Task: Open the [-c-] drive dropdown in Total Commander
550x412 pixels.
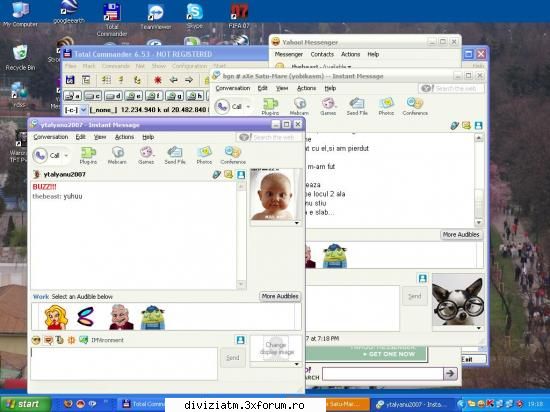Action: [83, 110]
